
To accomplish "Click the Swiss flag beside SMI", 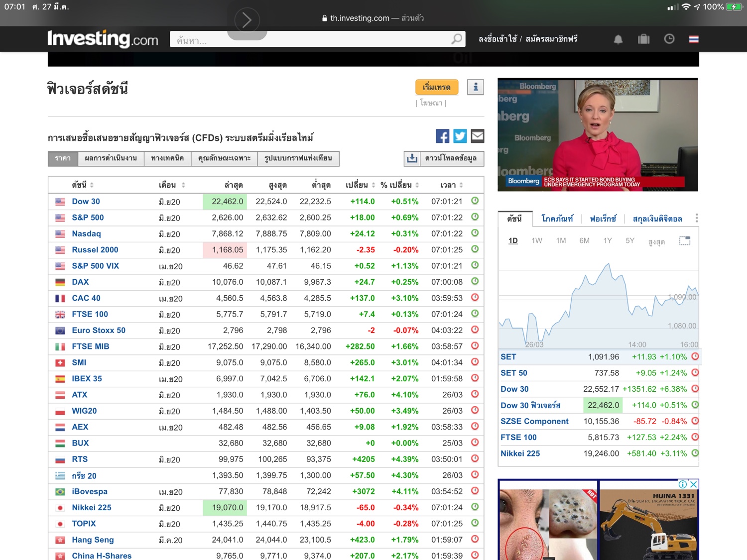I will (60, 363).
